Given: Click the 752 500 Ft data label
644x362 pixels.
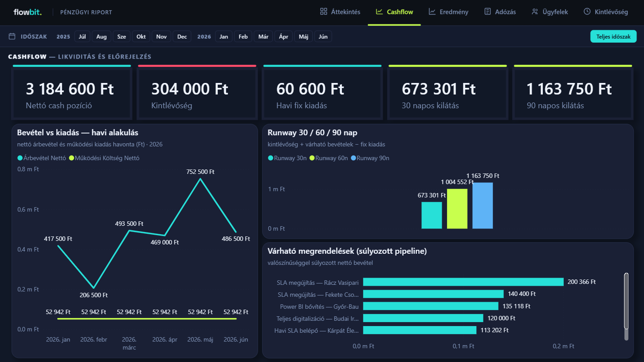Looking at the screenshot, I should click(x=200, y=172).
